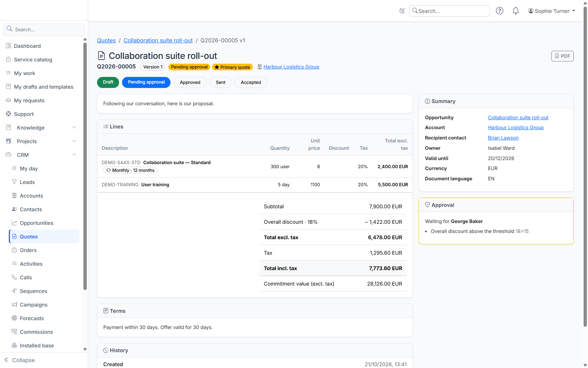Open the help question mark icon
This screenshot has width=588, height=368.
[x=499, y=11]
